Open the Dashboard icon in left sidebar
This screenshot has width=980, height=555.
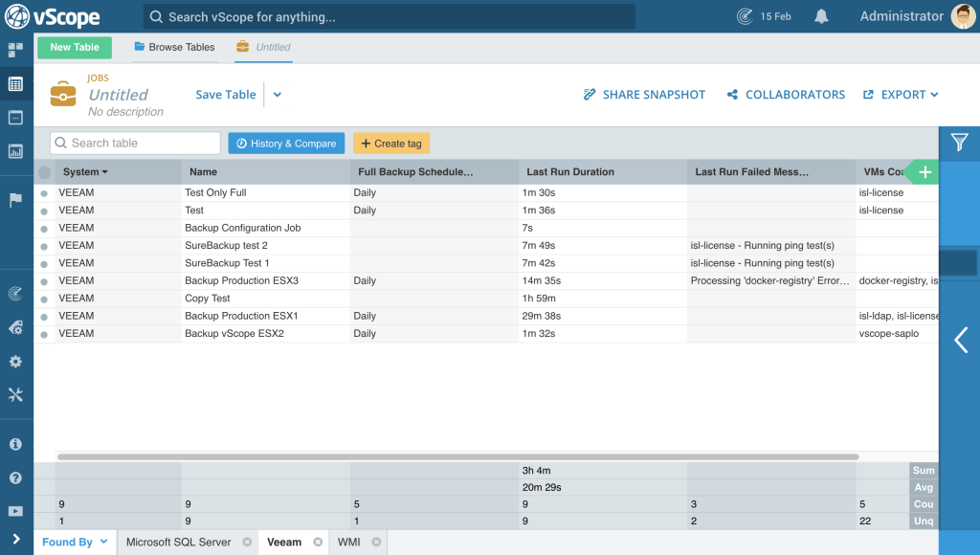[15, 50]
